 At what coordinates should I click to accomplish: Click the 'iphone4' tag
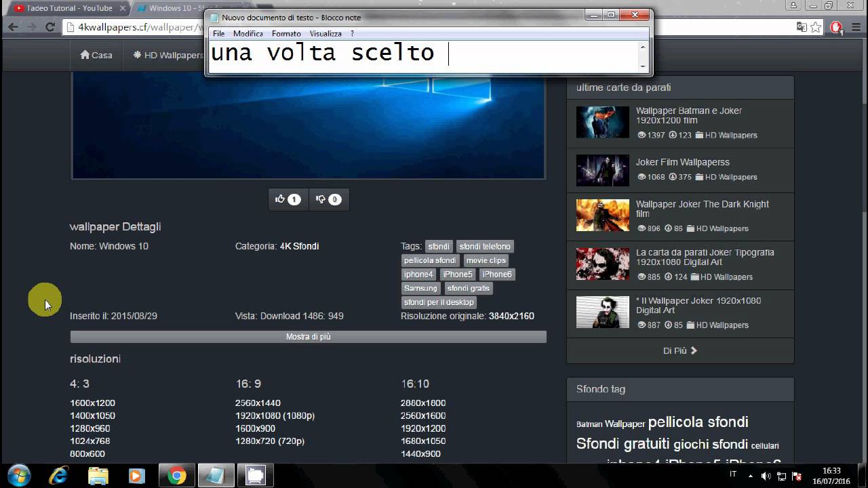(418, 274)
